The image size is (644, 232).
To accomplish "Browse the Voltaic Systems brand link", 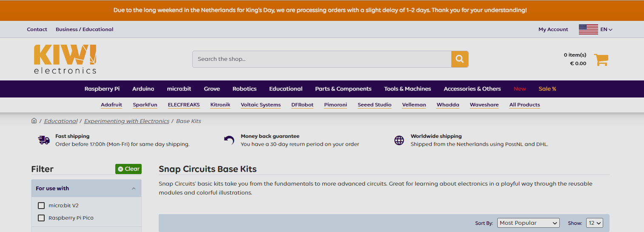I will tap(261, 105).
